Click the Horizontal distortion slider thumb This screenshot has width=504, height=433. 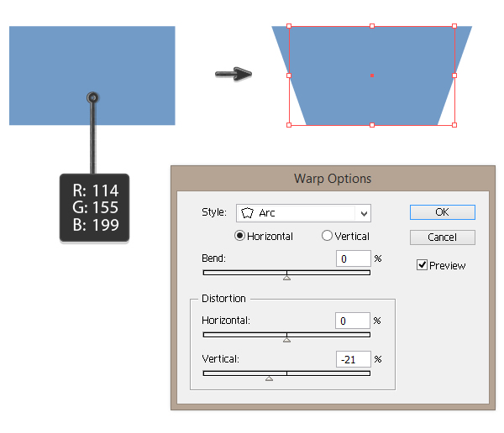point(286,340)
